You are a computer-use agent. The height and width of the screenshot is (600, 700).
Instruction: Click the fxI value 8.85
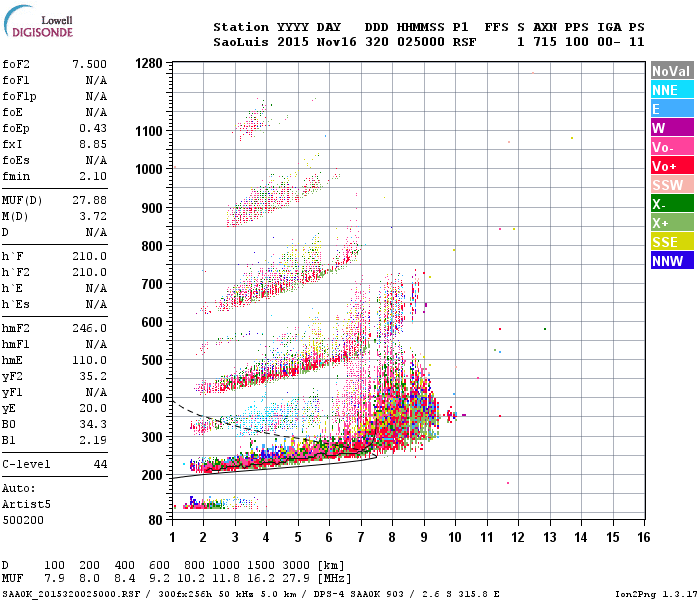[93, 144]
